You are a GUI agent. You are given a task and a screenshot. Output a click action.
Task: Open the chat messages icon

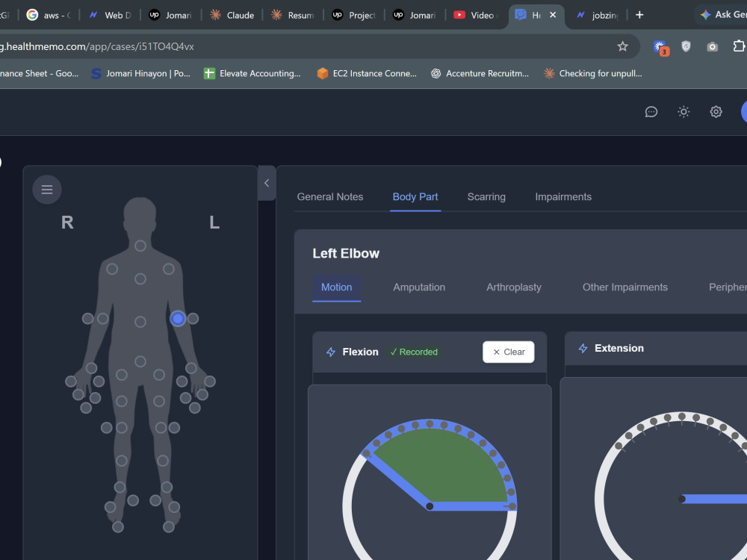click(651, 112)
